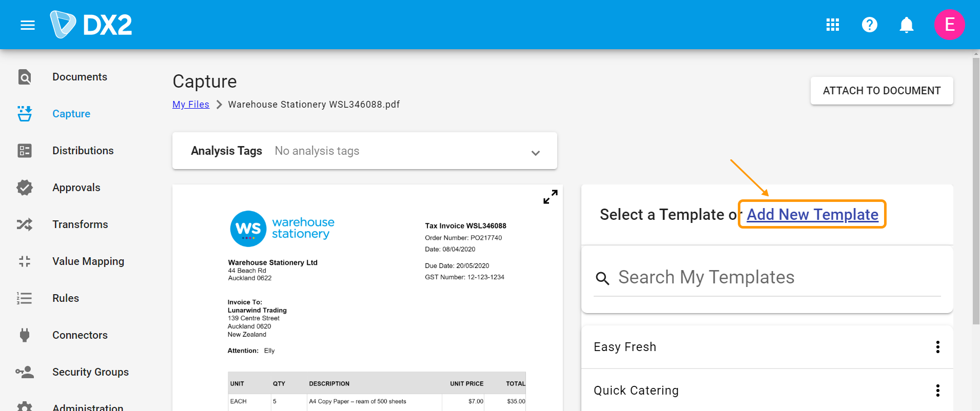Navigate to Security Groups

(x=90, y=372)
